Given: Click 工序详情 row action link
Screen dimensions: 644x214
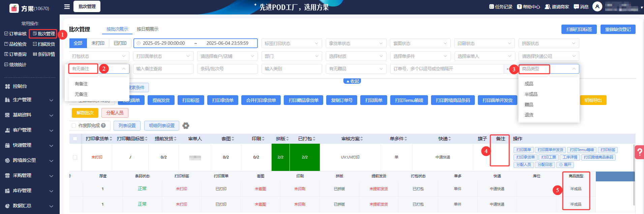Looking at the screenshot, I should coord(570,157).
